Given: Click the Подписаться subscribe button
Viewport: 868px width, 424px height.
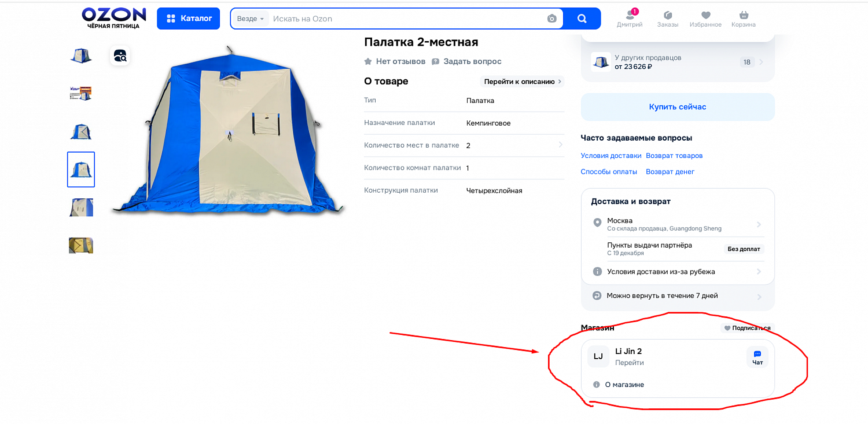Looking at the screenshot, I should pyautogui.click(x=747, y=328).
